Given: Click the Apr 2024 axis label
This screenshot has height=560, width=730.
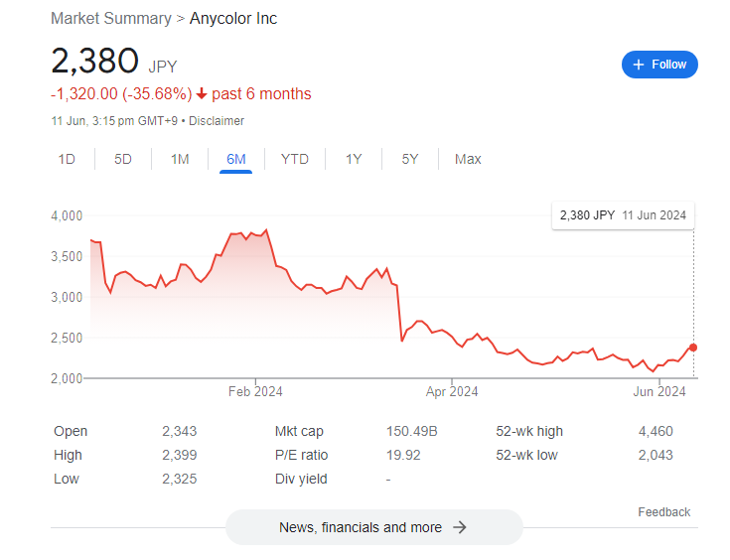Looking at the screenshot, I should (452, 391).
